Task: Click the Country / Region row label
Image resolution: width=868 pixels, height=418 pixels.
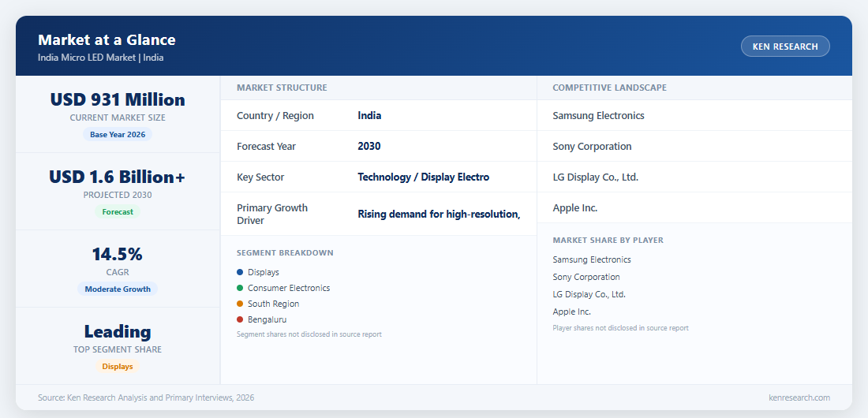Action: (275, 116)
